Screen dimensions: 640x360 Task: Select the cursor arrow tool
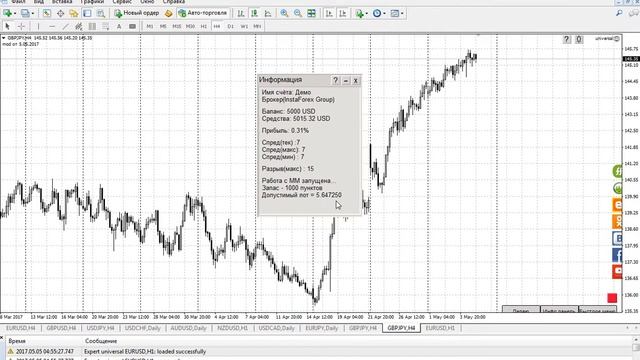(7, 26)
